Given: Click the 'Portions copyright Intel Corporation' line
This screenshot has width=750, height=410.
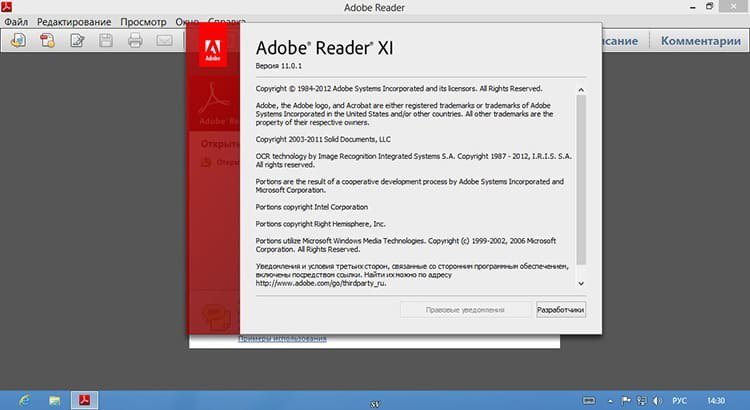Looking at the screenshot, I should pyautogui.click(x=311, y=207).
